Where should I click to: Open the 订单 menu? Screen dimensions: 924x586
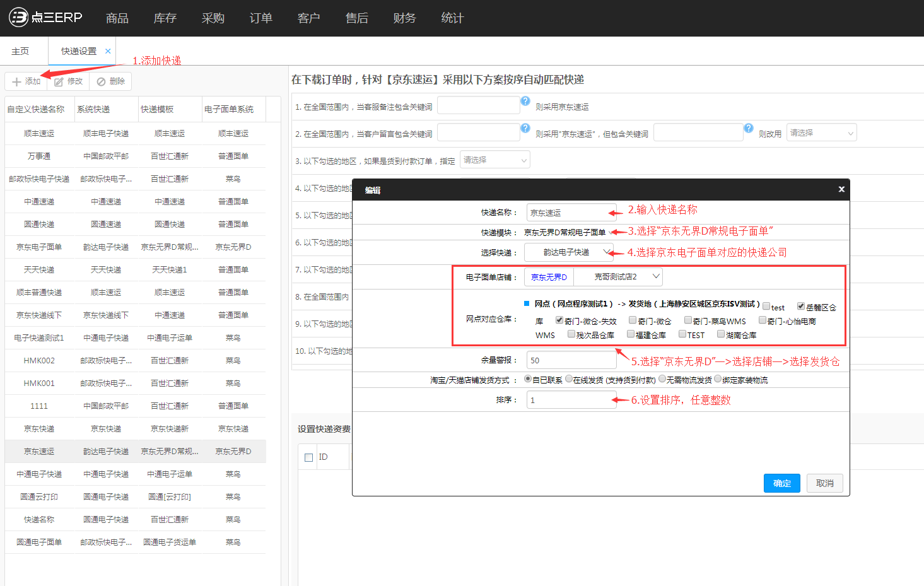pyautogui.click(x=261, y=18)
